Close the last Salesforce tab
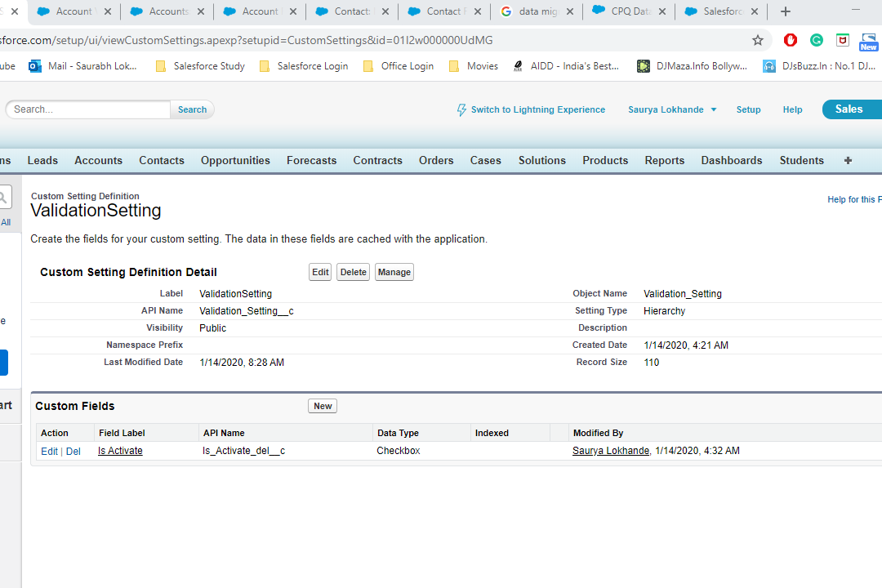This screenshot has height=588, width=882. point(755,11)
